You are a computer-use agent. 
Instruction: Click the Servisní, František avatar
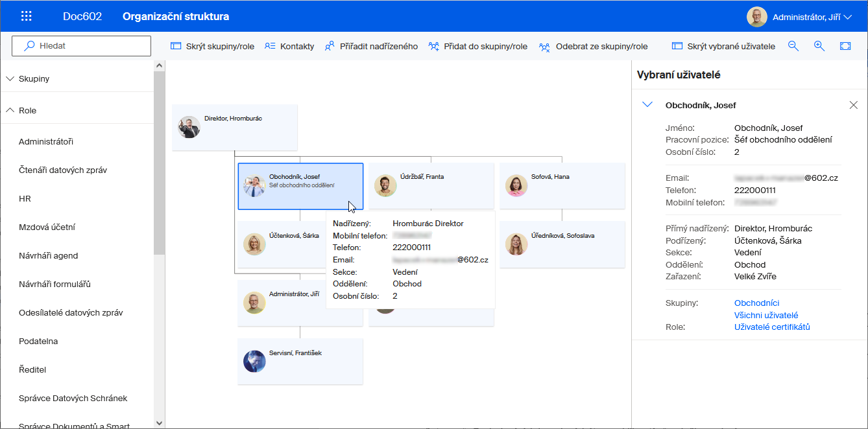pyautogui.click(x=254, y=361)
